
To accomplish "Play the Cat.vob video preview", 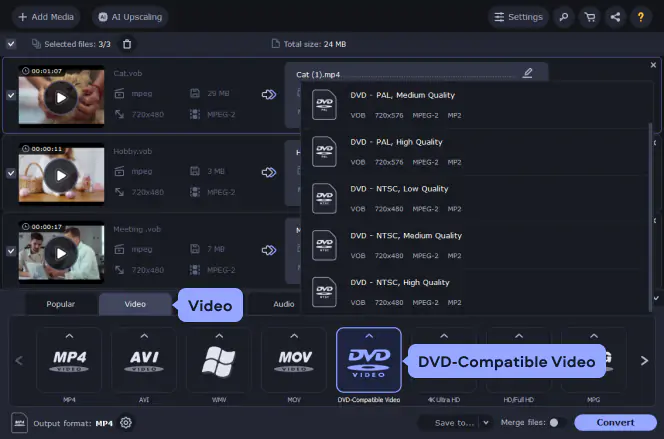I will coord(61,97).
